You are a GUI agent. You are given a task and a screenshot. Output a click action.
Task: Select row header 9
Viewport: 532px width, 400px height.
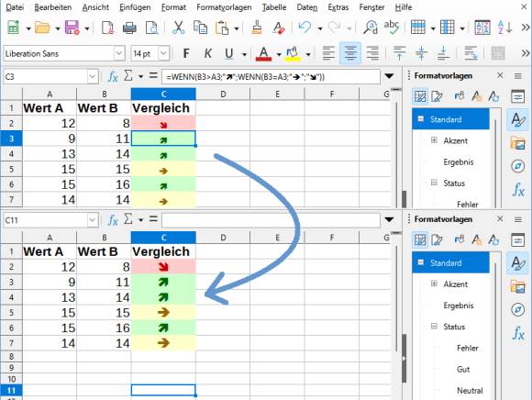click(x=11, y=368)
